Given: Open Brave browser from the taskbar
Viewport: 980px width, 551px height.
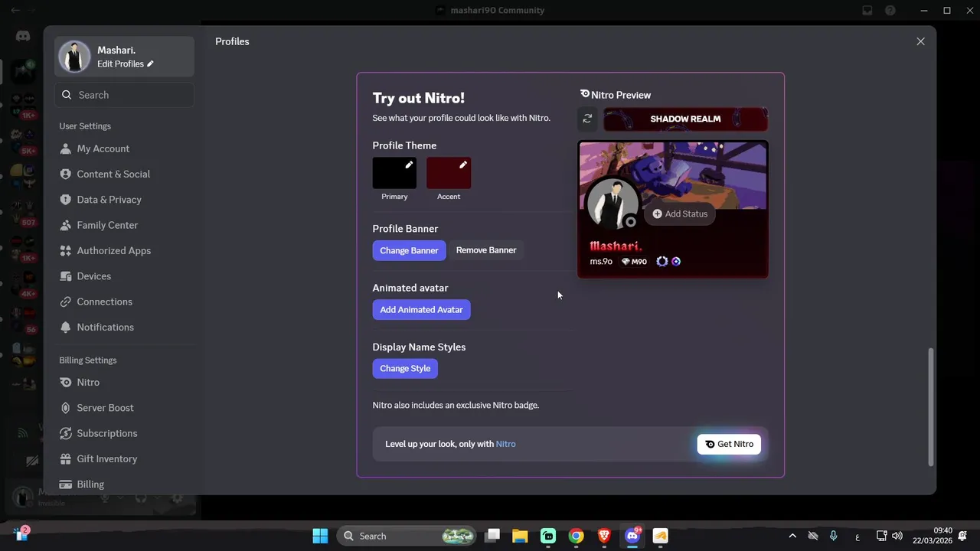Looking at the screenshot, I should click(x=604, y=536).
